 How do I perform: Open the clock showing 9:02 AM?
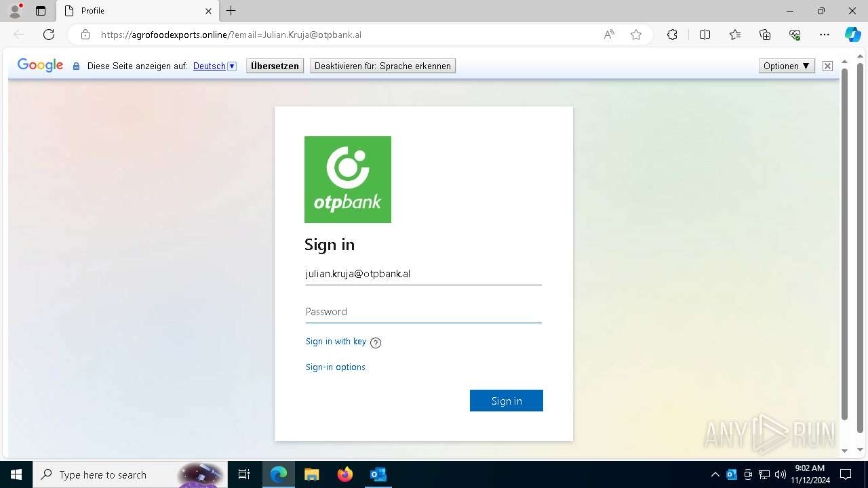tap(810, 474)
